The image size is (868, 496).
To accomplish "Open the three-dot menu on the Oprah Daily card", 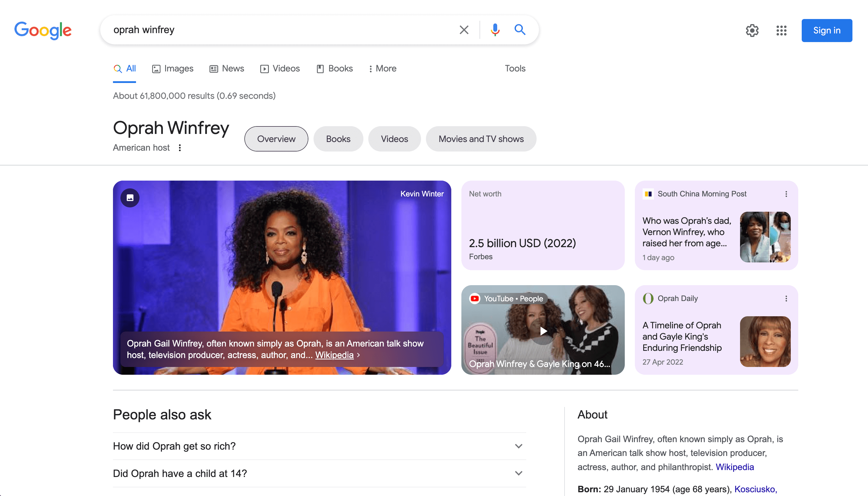I will pos(786,298).
